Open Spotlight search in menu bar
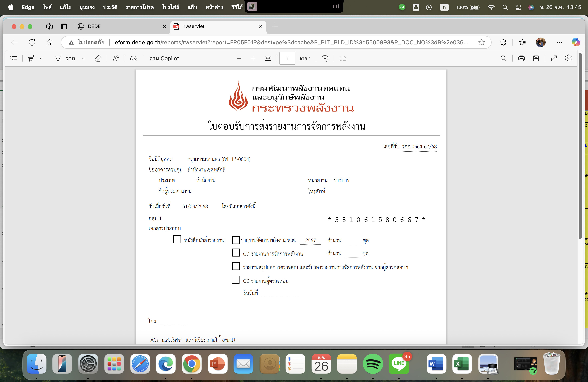The height and width of the screenshot is (382, 588). [505, 7]
